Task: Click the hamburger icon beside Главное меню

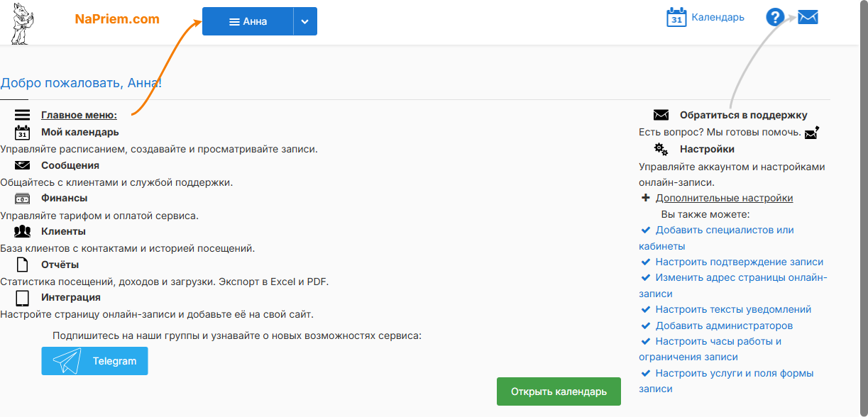Action: (x=22, y=115)
